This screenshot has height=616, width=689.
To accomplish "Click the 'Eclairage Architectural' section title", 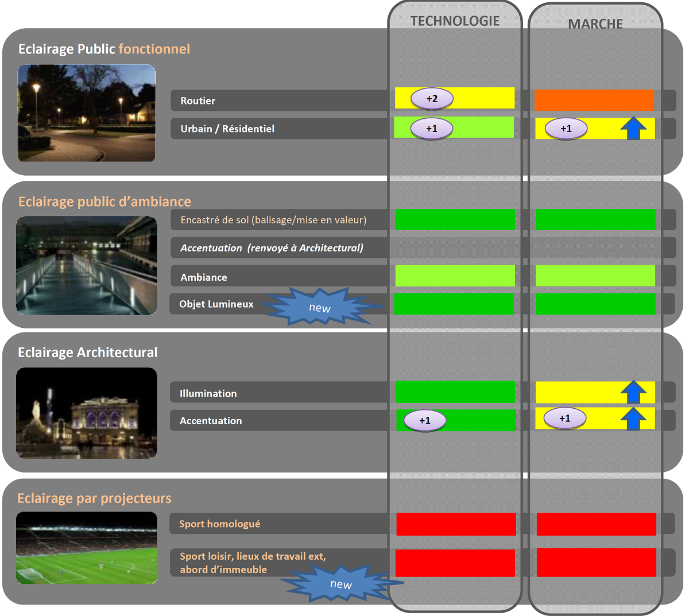I will [x=87, y=352].
